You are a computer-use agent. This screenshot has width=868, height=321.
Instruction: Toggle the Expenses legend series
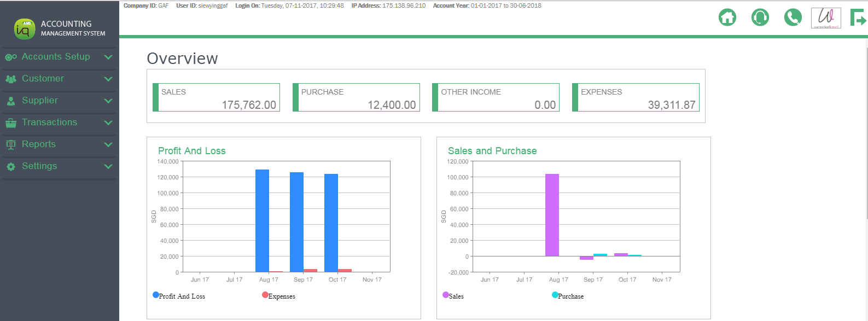point(281,296)
